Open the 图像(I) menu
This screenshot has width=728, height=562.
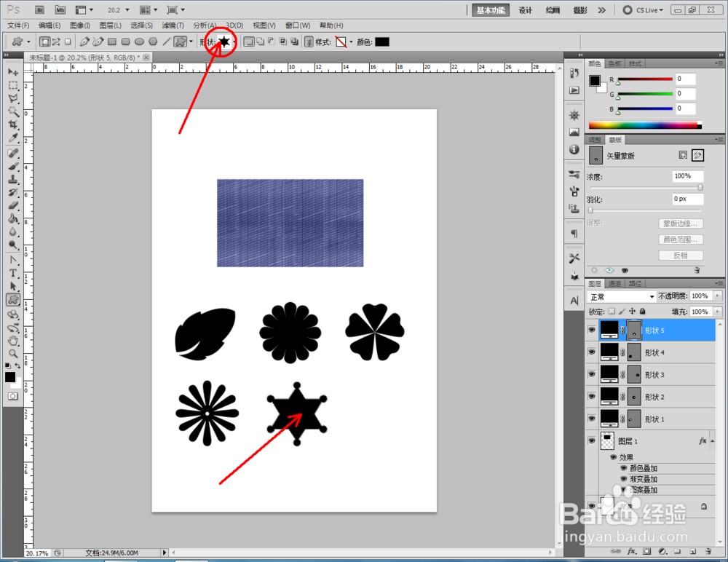click(80, 25)
